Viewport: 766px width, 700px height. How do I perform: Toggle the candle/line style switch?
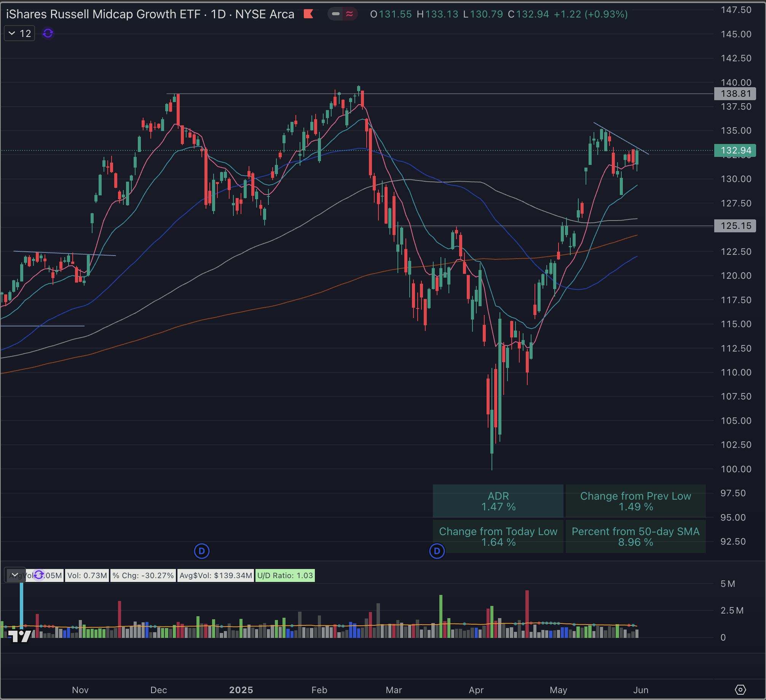coord(343,14)
